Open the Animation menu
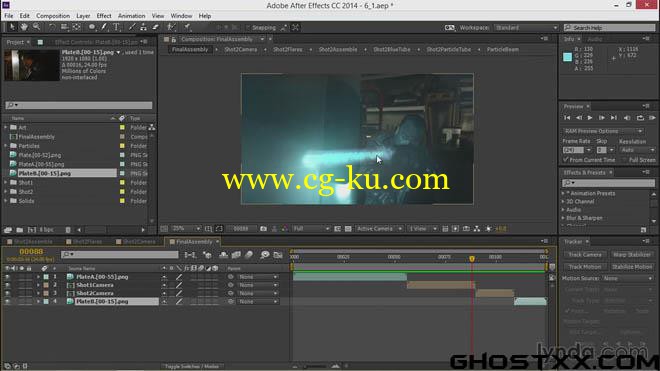660x371 pixels. [x=131, y=16]
